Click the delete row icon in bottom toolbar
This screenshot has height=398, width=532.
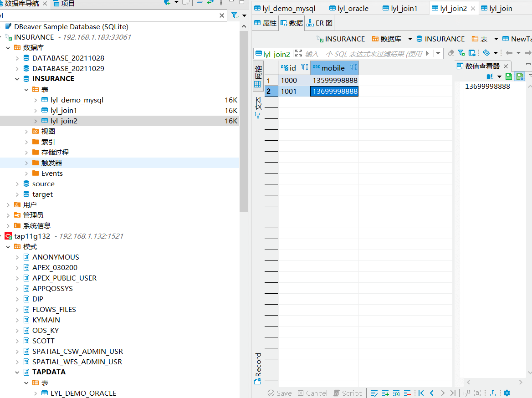(x=407, y=393)
